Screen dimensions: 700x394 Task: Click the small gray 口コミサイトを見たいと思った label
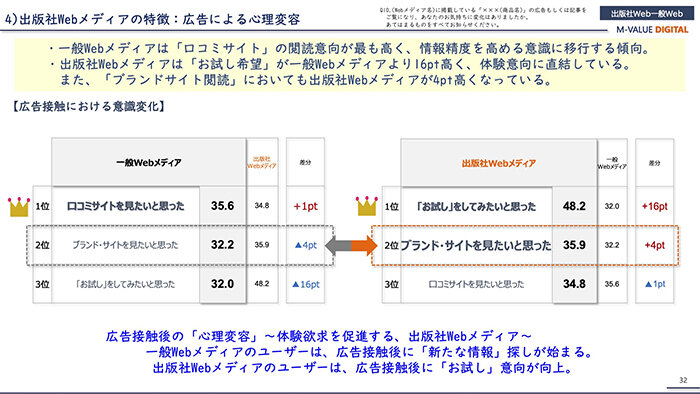(x=476, y=284)
